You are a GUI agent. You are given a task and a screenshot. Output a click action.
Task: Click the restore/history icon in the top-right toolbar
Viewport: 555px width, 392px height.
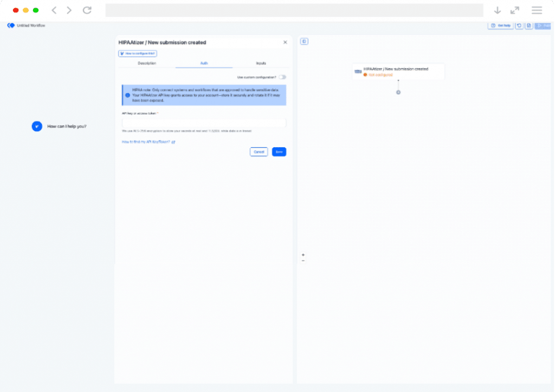519,25
